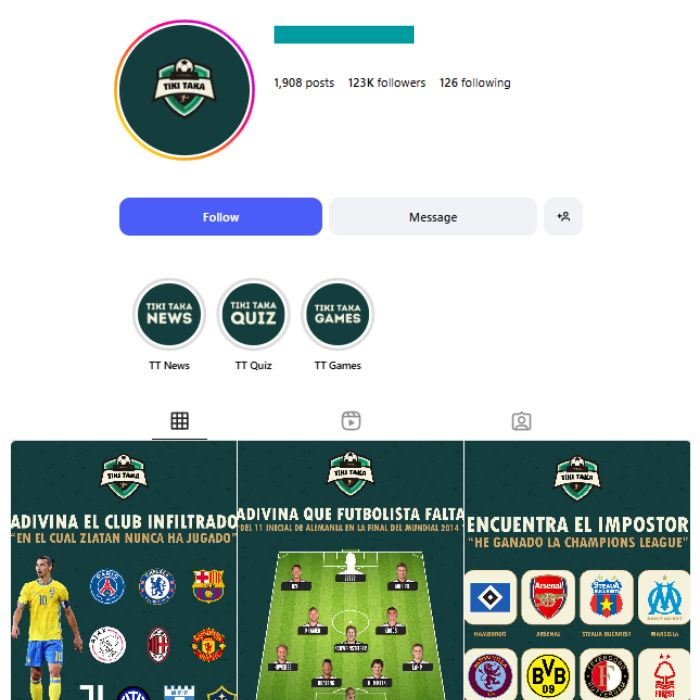Switch to the posts grid tab

pyautogui.click(x=179, y=421)
